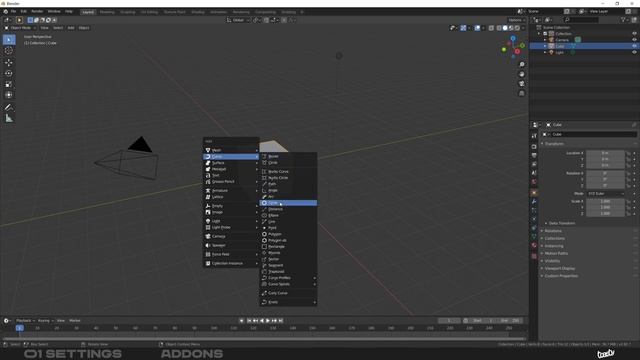The height and width of the screenshot is (360, 640).
Task: Open Object properties tab icon
Action: click(534, 192)
